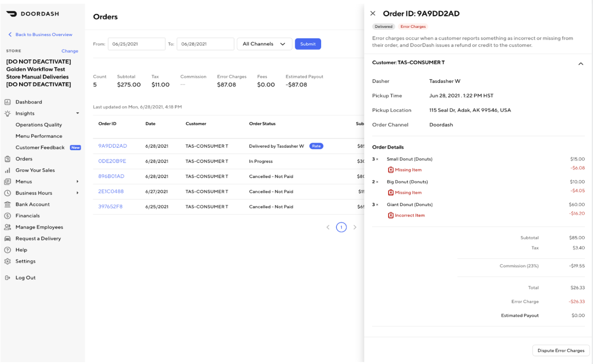
Task: Open Operations Quality in sidebar
Action: (x=39, y=125)
